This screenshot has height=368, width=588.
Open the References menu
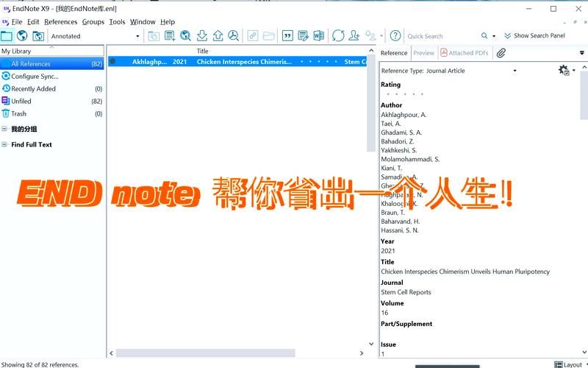61,22
